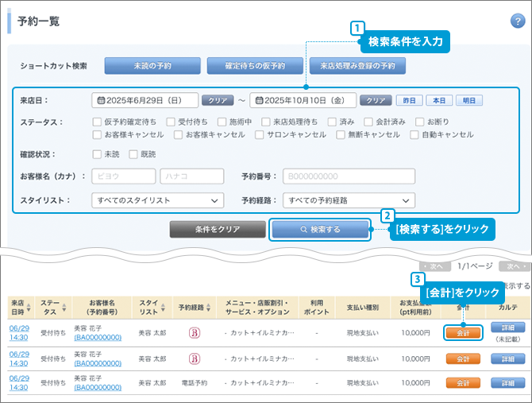Image resolution: width=532 pixels, height=403 pixels.
Task: Select the 確定待ちの仮予約 shortcut search
Action: click(254, 66)
